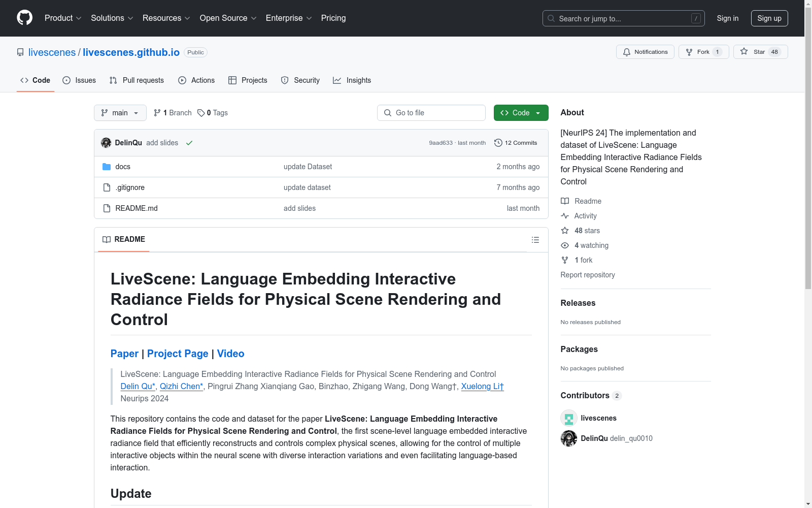
Task: Click the livescenes contributor avatar
Action: point(569,418)
